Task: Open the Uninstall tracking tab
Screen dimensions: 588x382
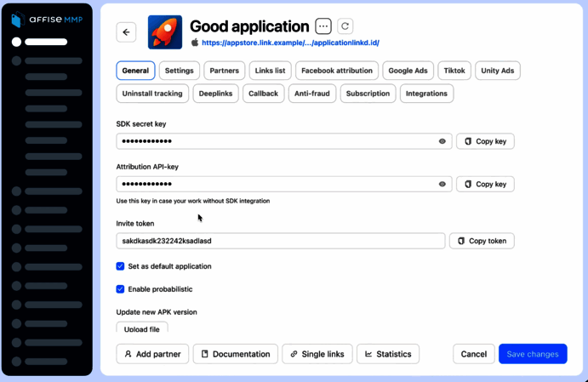Action: [152, 94]
